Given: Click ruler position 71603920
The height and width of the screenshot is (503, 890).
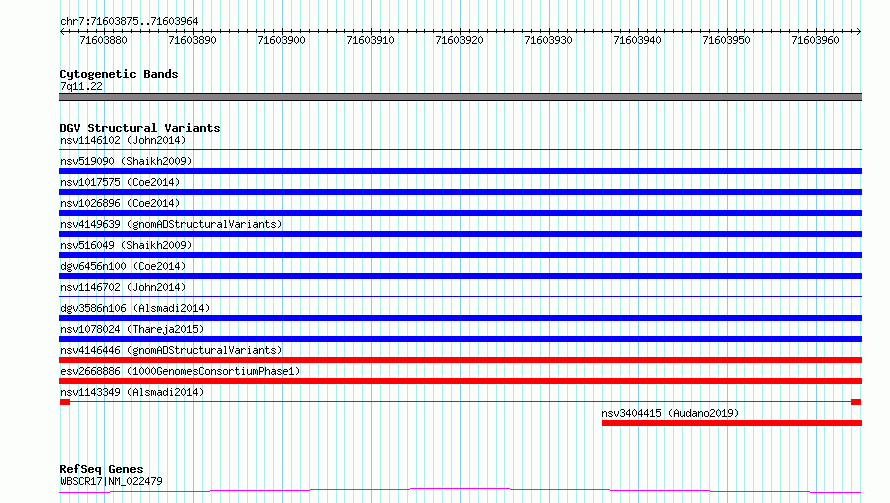Looking at the screenshot, I should (459, 40).
